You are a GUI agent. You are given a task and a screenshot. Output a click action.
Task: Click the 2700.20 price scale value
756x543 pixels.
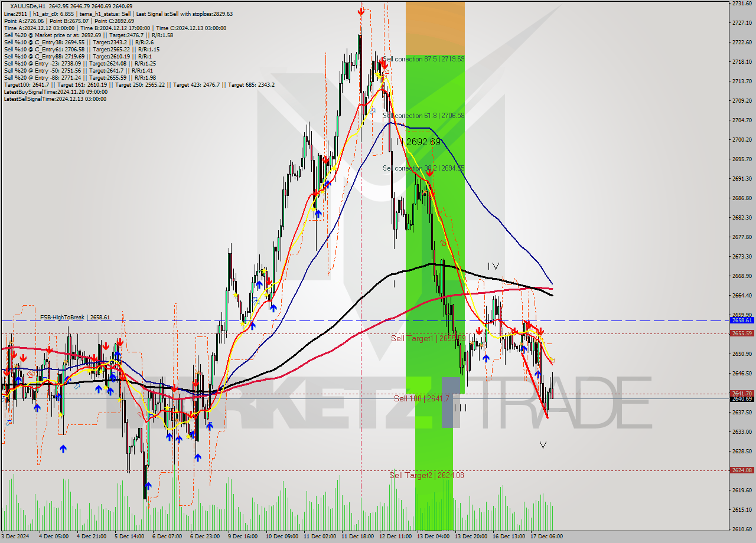(742, 139)
